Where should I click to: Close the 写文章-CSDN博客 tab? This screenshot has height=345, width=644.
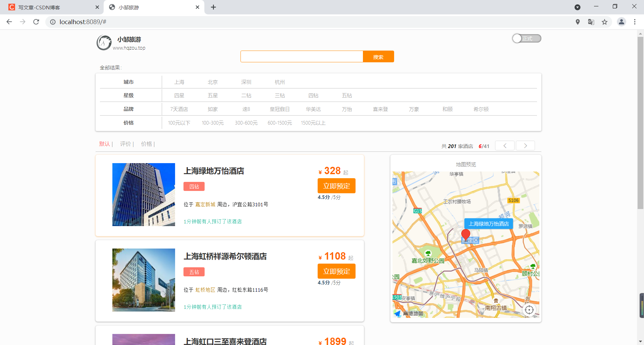(x=97, y=7)
